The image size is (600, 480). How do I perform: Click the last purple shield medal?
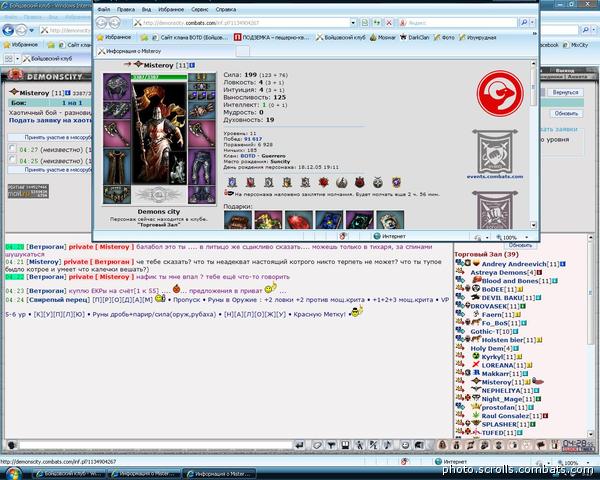(x=396, y=183)
